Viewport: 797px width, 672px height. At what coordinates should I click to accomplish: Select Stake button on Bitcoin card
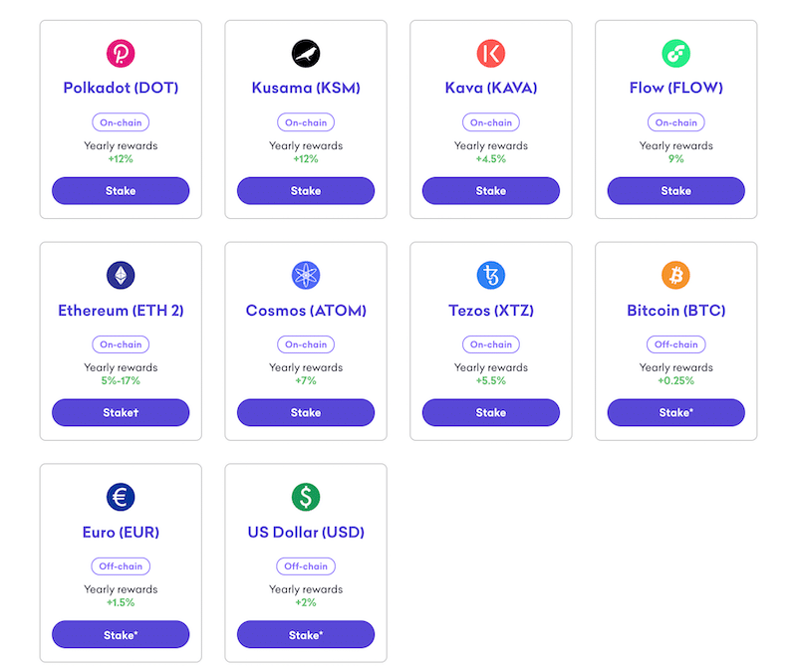(676, 412)
